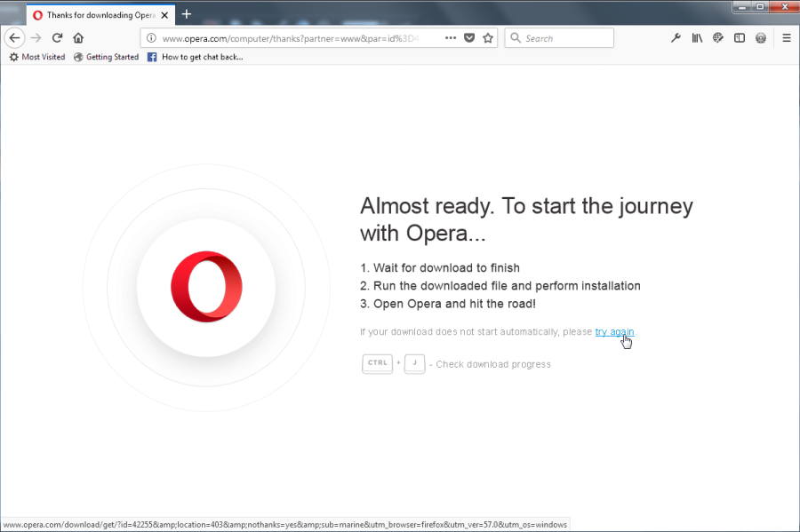Minimize the Firefox window

(x=742, y=6)
